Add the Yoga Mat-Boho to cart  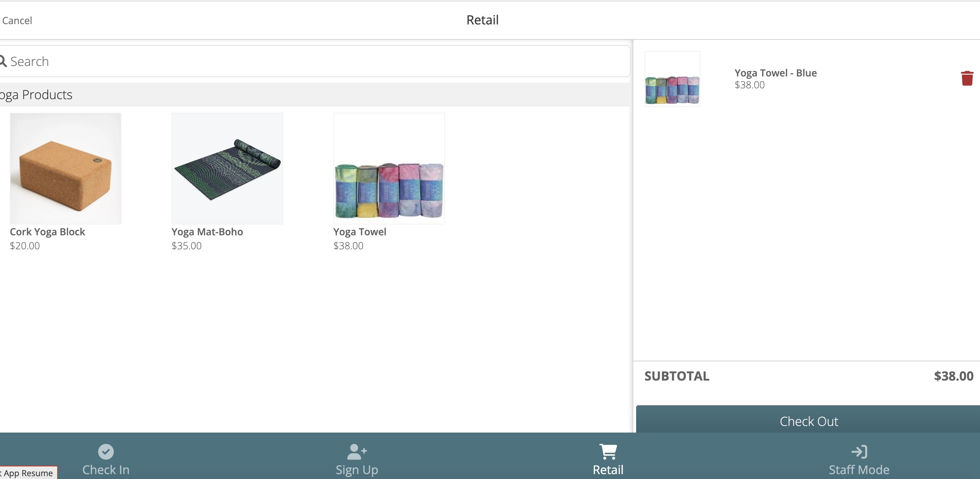(227, 168)
